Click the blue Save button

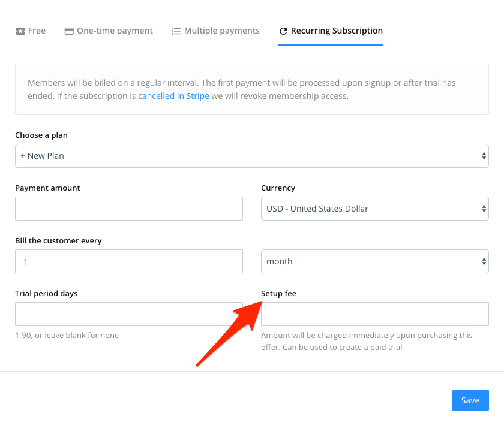470,400
